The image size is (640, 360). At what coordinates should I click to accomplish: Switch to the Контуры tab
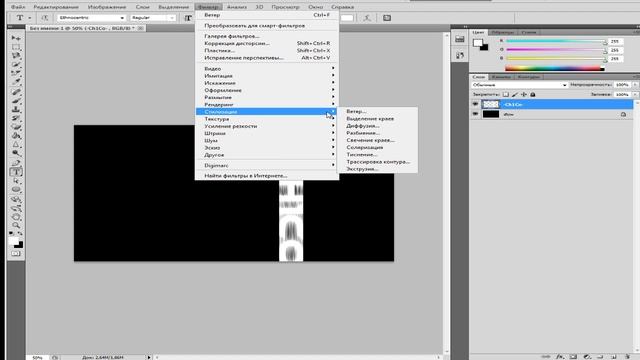pos(528,77)
